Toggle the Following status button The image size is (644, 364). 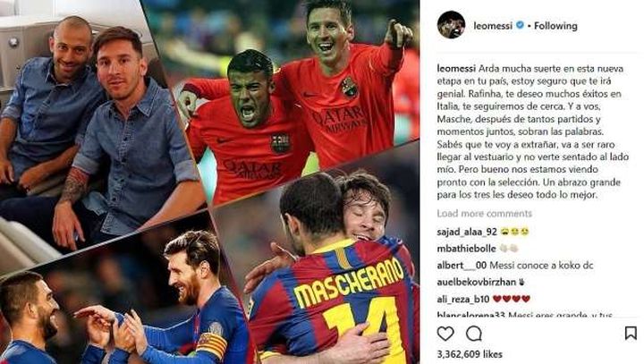[x=555, y=26]
